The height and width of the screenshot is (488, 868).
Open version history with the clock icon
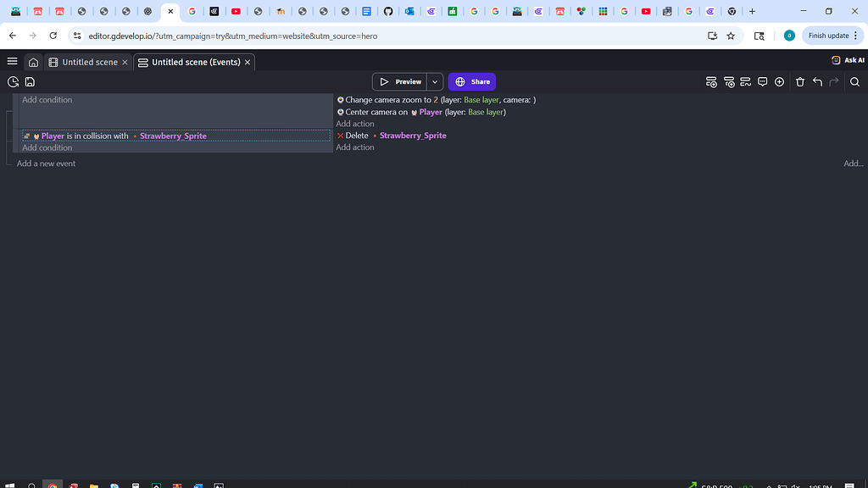[x=13, y=82]
